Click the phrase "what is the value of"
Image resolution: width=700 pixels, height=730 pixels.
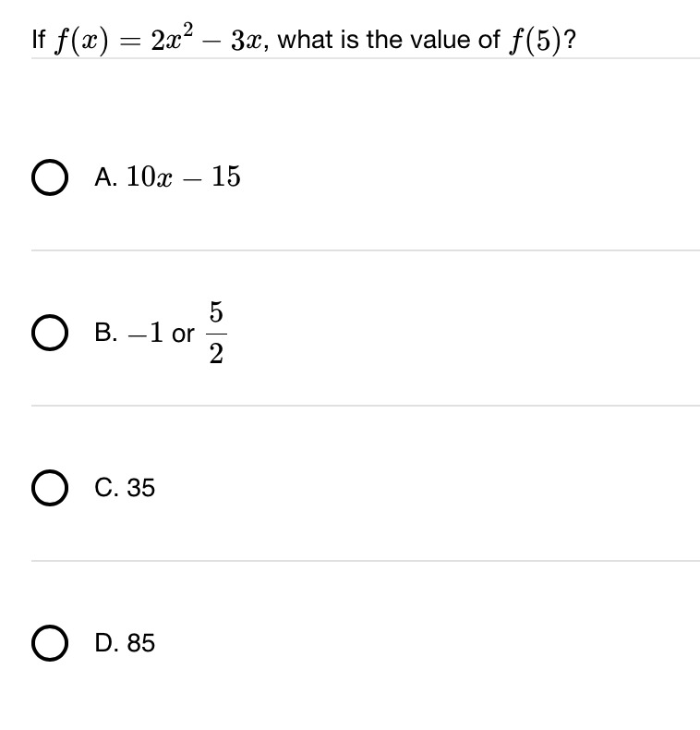point(389,39)
